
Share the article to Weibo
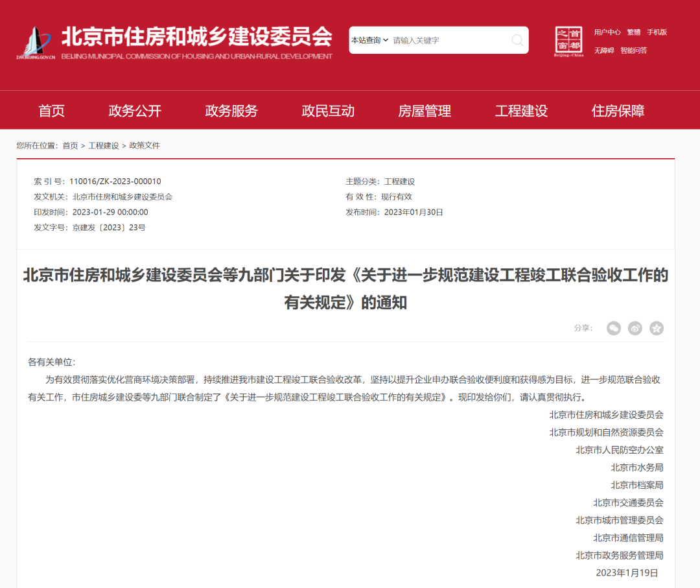(x=635, y=329)
